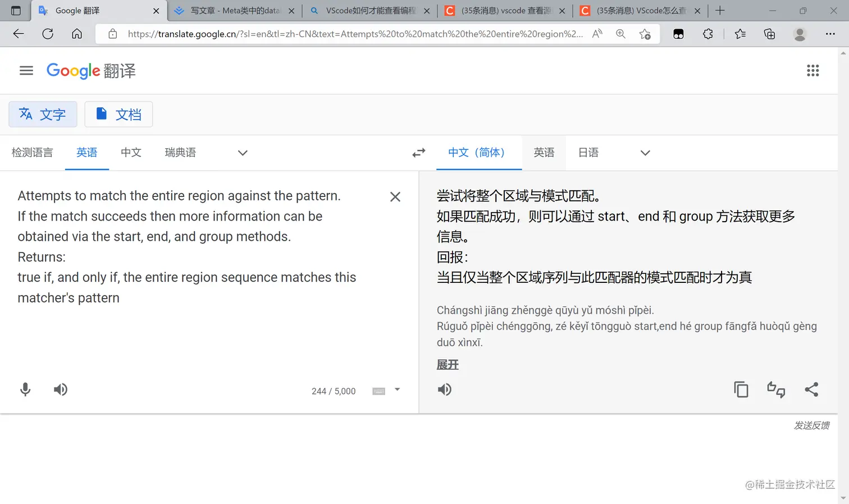
Task: Click the Google 翻译 logo
Action: [x=91, y=71]
